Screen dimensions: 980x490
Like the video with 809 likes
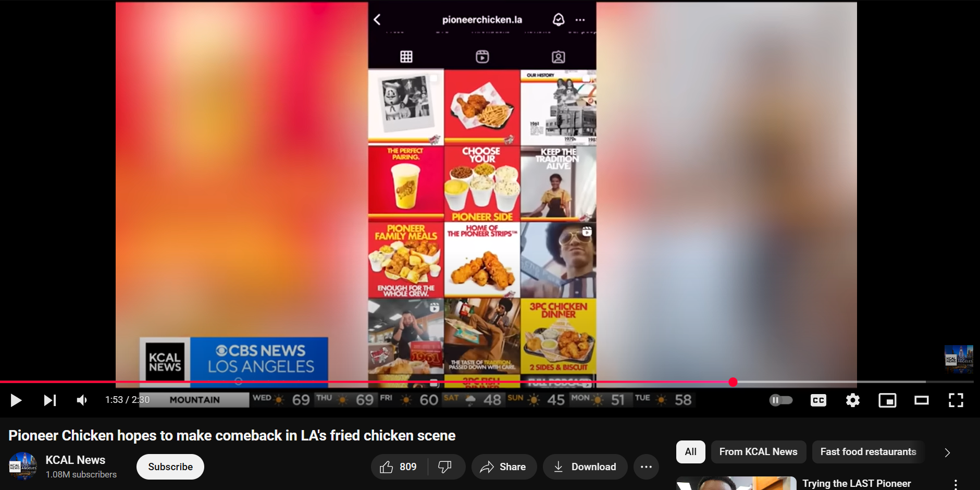coord(399,467)
